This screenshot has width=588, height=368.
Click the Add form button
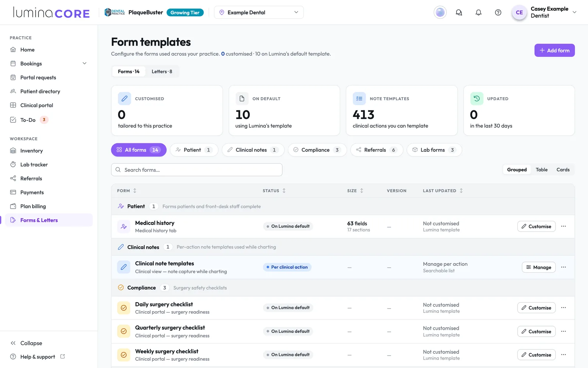(555, 50)
